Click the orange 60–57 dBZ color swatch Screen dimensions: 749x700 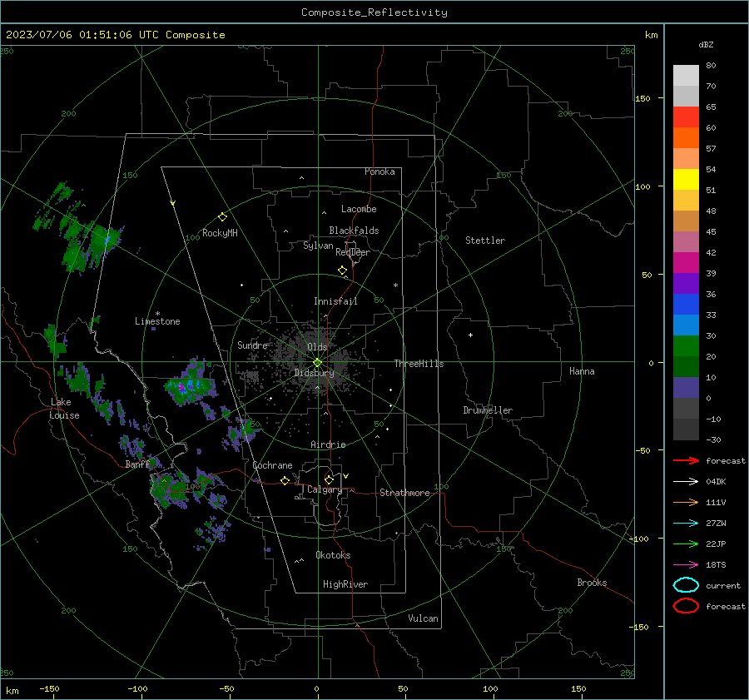point(686,137)
